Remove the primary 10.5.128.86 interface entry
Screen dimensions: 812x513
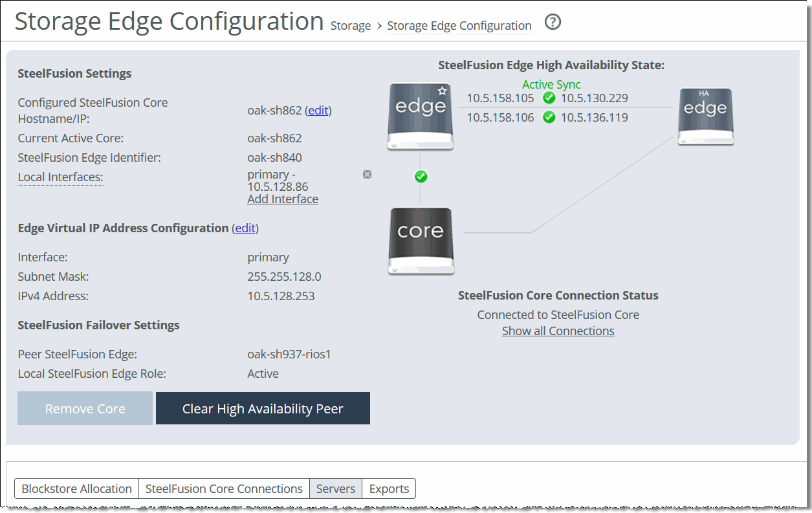pos(367,173)
